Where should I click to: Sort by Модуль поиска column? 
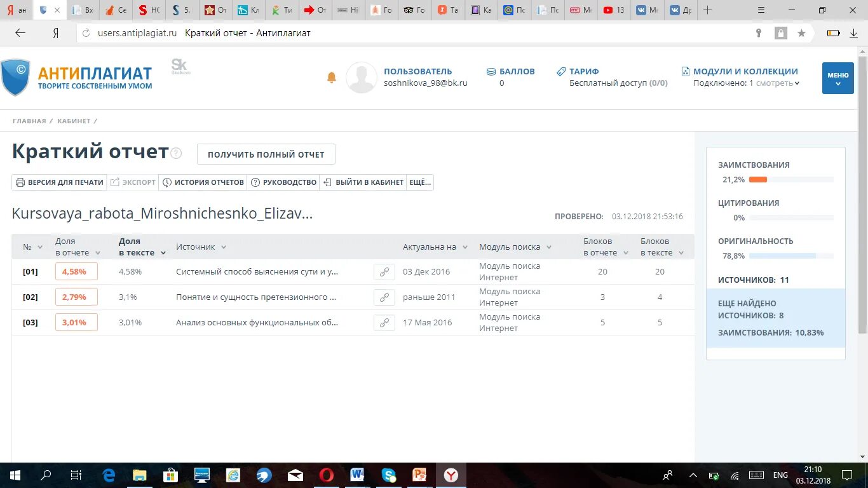click(549, 247)
